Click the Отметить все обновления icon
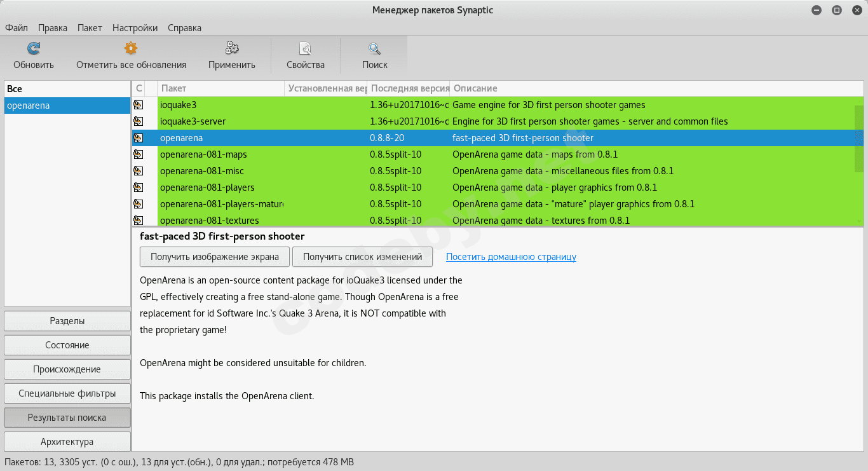868x471 pixels. point(131,49)
